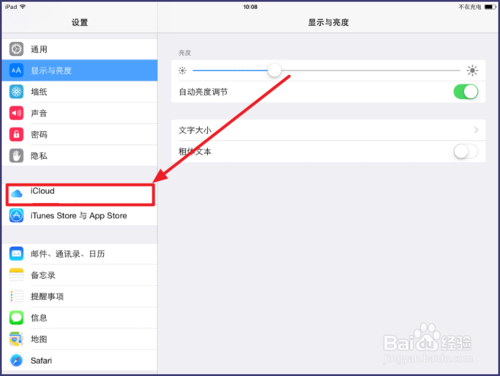Image resolution: width=500 pixels, height=376 pixels.
Task: Select the 通用 sidebar label
Action: (x=39, y=49)
